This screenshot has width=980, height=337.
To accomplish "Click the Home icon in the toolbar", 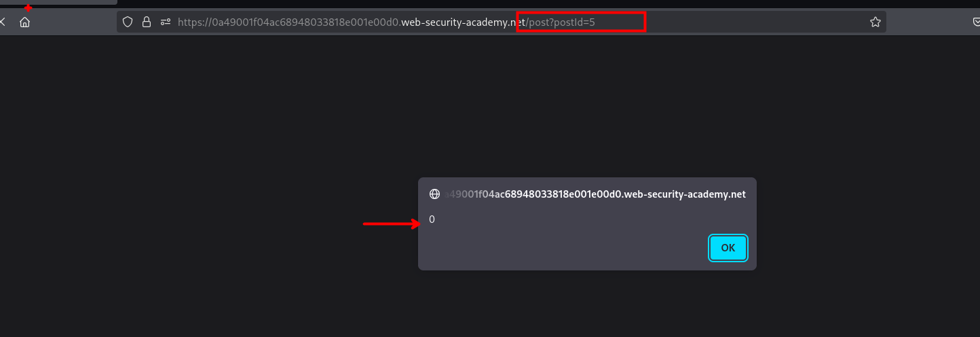I will (25, 22).
